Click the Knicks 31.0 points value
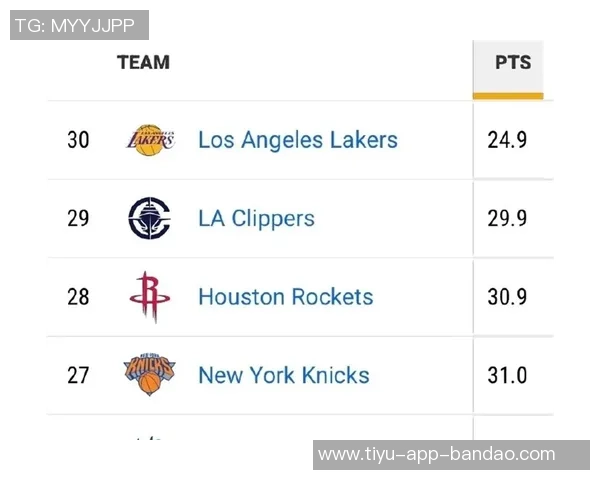The width and height of the screenshot is (600, 480). pyautogui.click(x=507, y=376)
